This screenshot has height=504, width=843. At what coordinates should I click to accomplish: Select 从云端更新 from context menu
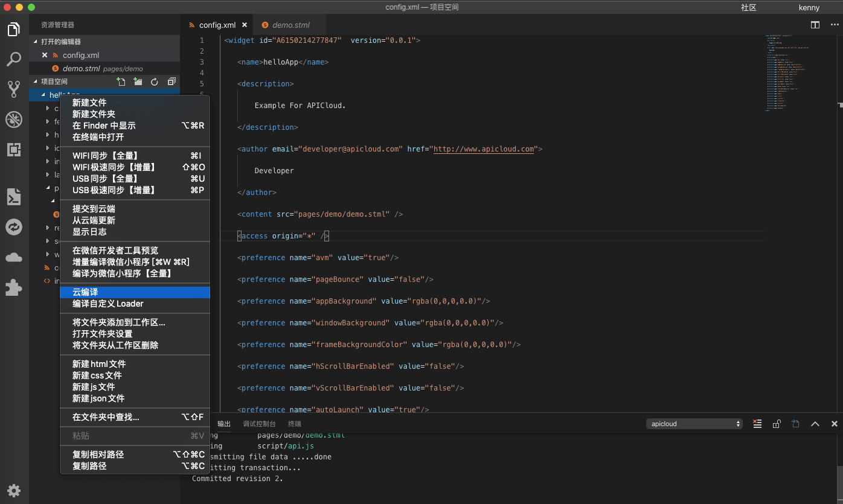pyautogui.click(x=135, y=220)
